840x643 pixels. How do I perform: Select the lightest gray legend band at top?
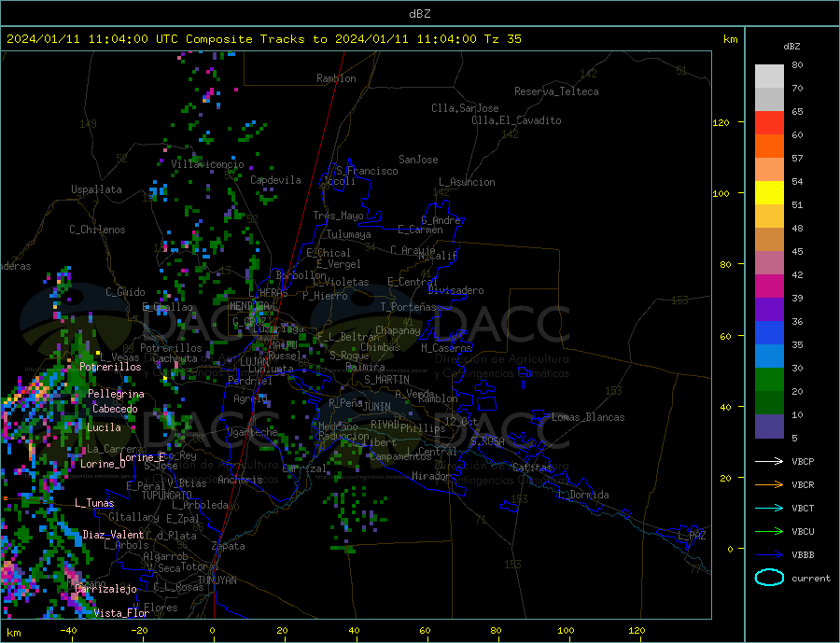coord(769,77)
